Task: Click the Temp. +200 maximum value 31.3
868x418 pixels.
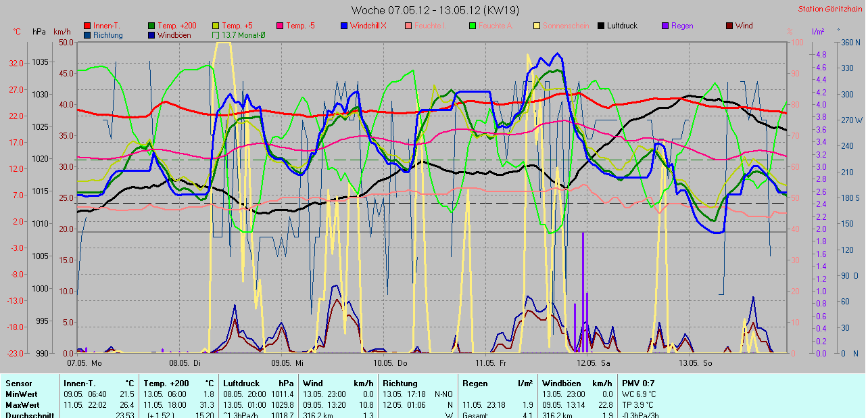Action: coord(207,405)
